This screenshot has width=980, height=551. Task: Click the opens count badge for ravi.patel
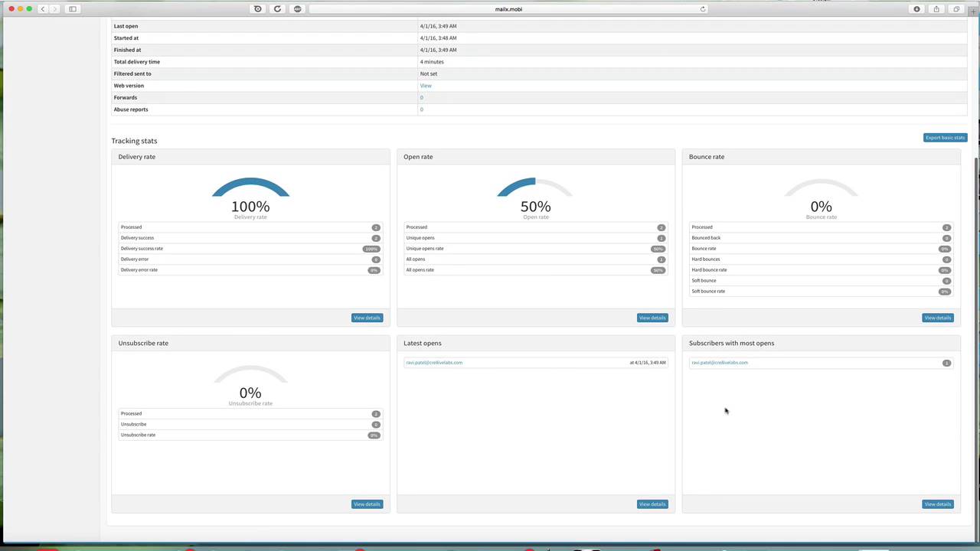946,363
